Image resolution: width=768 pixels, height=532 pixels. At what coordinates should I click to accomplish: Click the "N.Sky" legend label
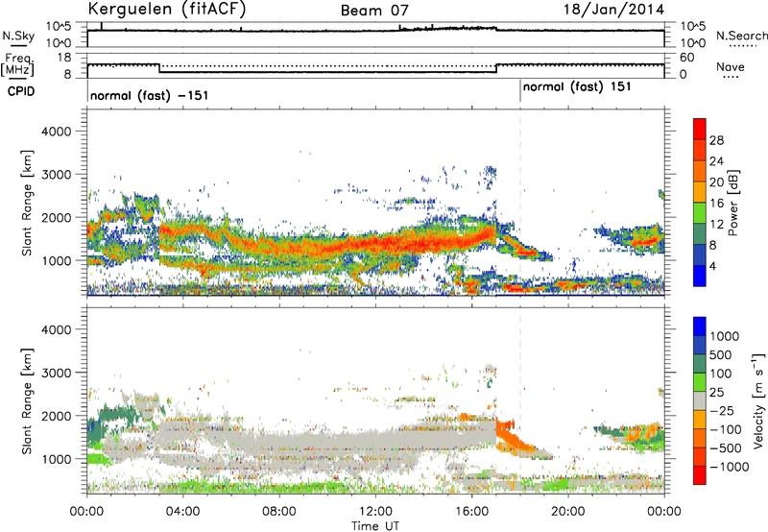pyautogui.click(x=18, y=36)
